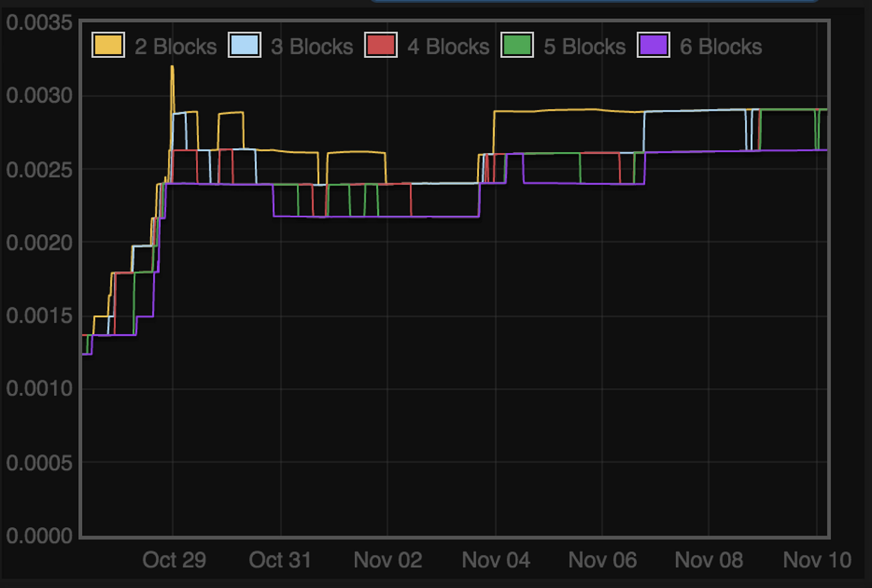Click the 0.0010 y-axis value
This screenshot has width=872, height=588.
point(39,389)
